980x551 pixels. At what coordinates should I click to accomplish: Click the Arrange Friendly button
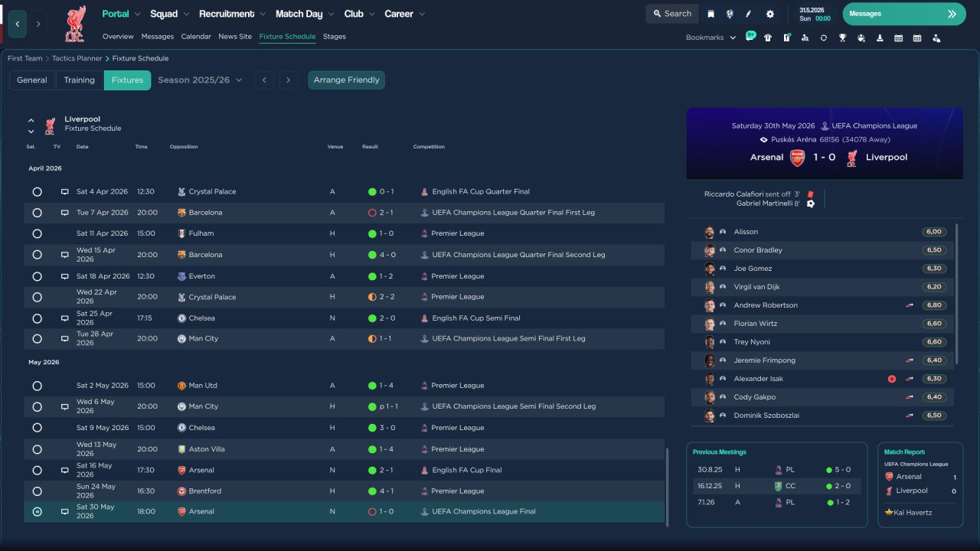click(x=347, y=80)
